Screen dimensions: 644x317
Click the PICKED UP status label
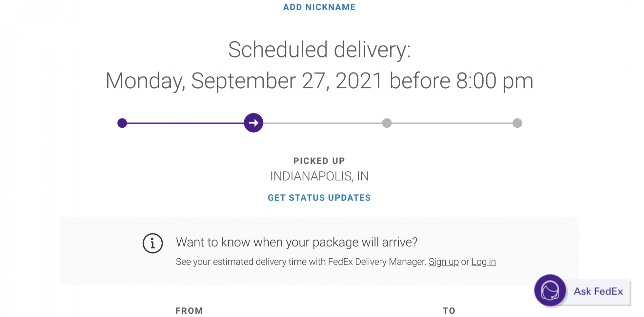(319, 161)
